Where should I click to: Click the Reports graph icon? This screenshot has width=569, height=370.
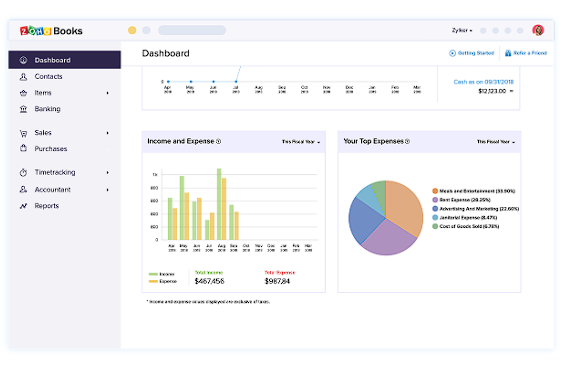pyautogui.click(x=23, y=206)
